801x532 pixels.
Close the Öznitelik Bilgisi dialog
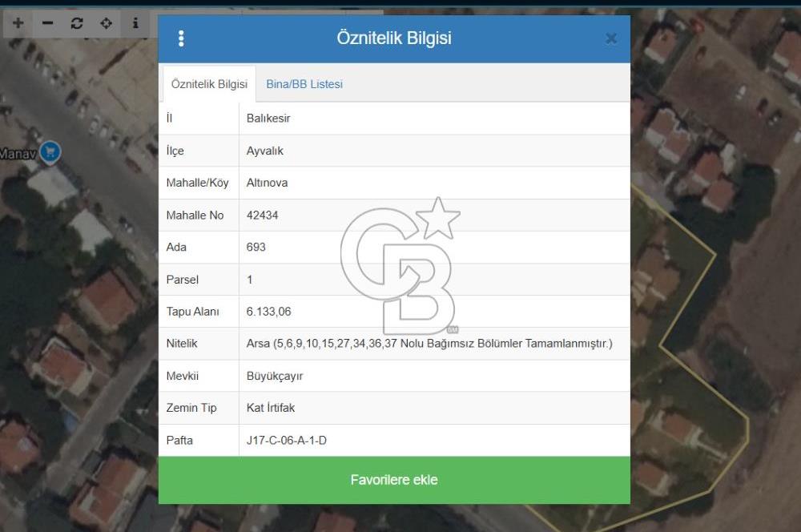(x=611, y=38)
